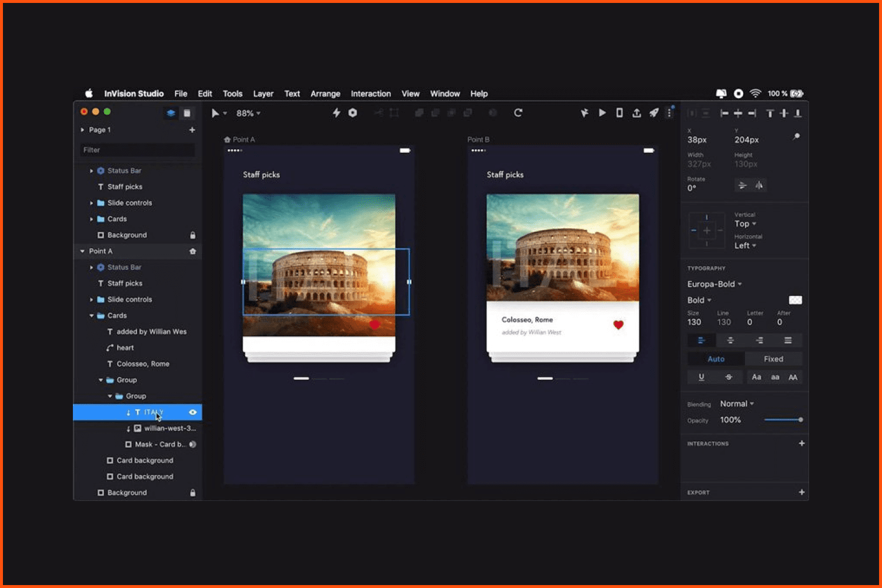Open the mobile device mirror icon
Viewport: 882px width, 588px height.
point(619,112)
